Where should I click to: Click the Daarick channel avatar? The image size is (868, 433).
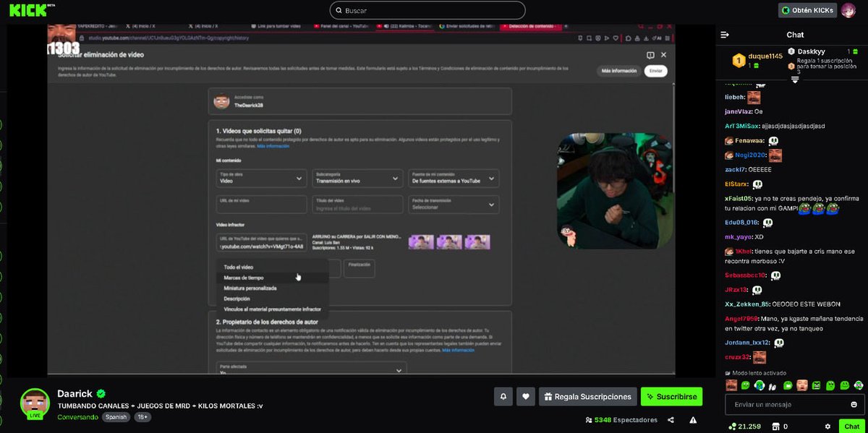click(x=35, y=404)
